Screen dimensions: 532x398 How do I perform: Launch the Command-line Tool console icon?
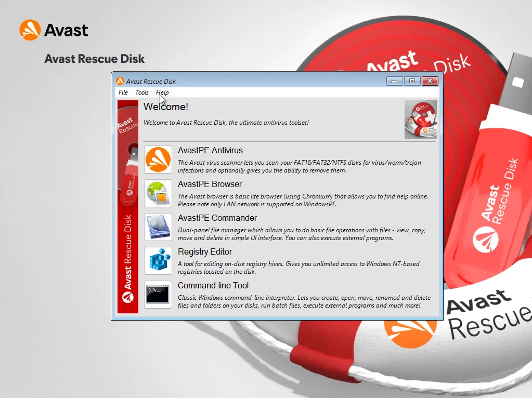click(158, 294)
